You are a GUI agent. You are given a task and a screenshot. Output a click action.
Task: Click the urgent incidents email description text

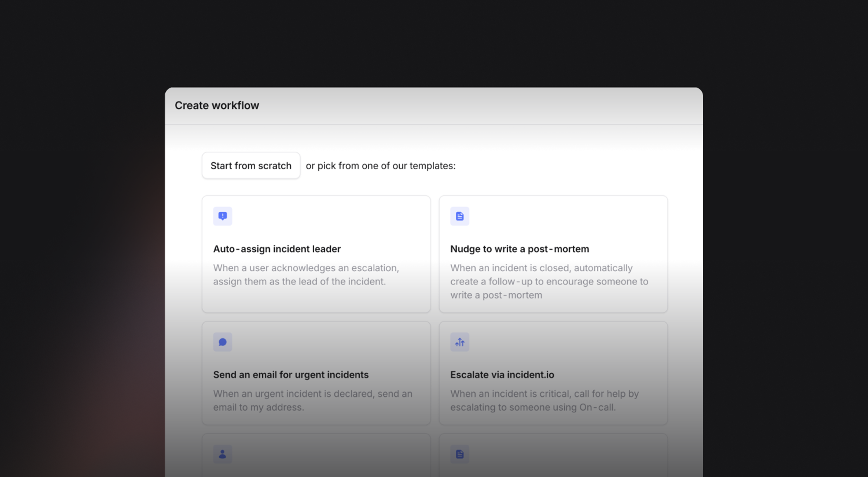[x=312, y=400]
